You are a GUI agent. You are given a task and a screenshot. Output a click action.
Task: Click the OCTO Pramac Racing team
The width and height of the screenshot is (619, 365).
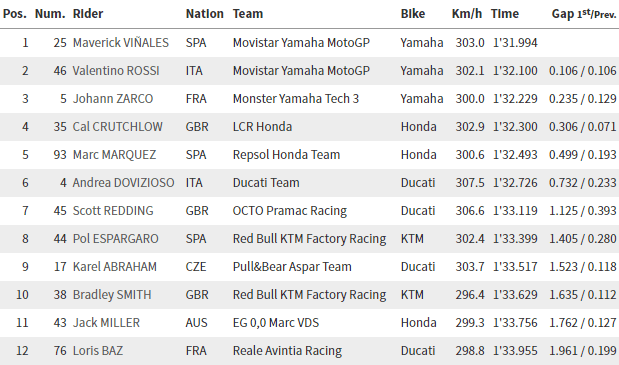[290, 211]
